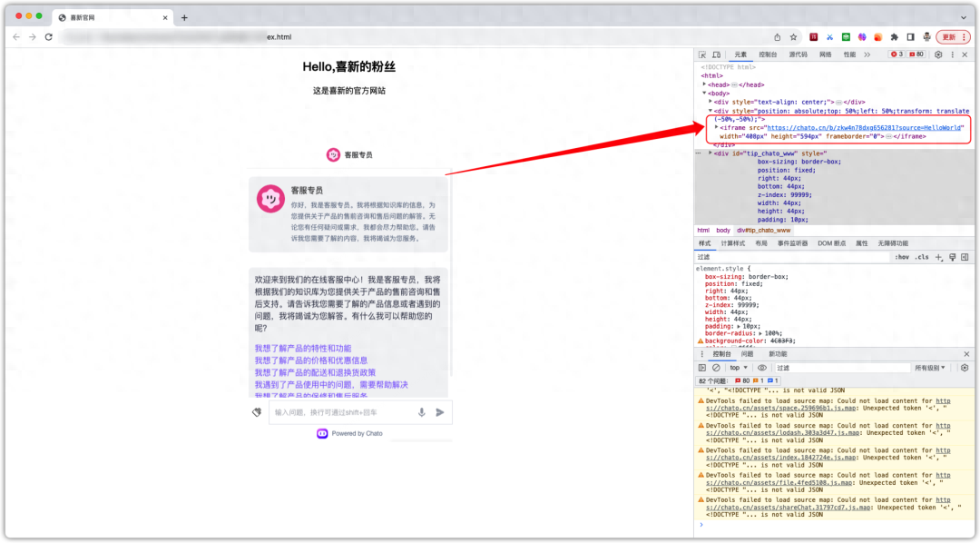This screenshot has width=980, height=543.
Task: Click the issues badge showing 80
Action: (x=916, y=54)
